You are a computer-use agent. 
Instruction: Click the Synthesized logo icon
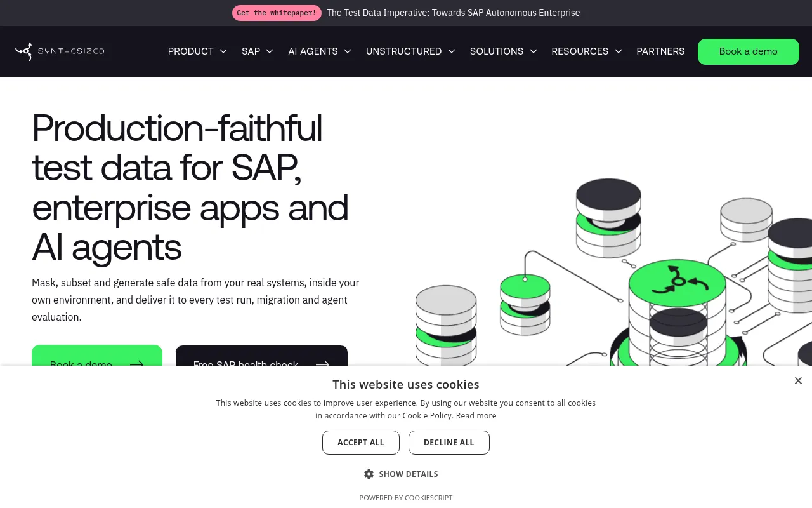tap(24, 51)
